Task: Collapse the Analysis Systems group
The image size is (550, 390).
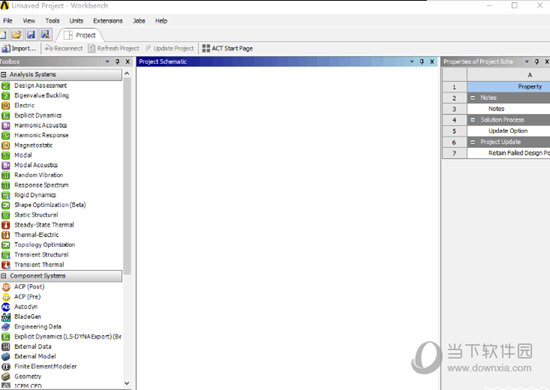Action: [4, 74]
